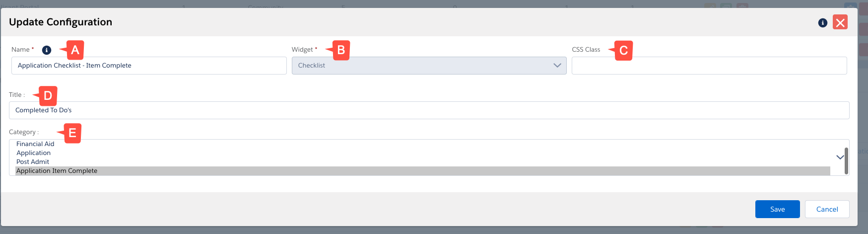Click the red B callout marker
This screenshot has height=234, width=868.
click(341, 50)
